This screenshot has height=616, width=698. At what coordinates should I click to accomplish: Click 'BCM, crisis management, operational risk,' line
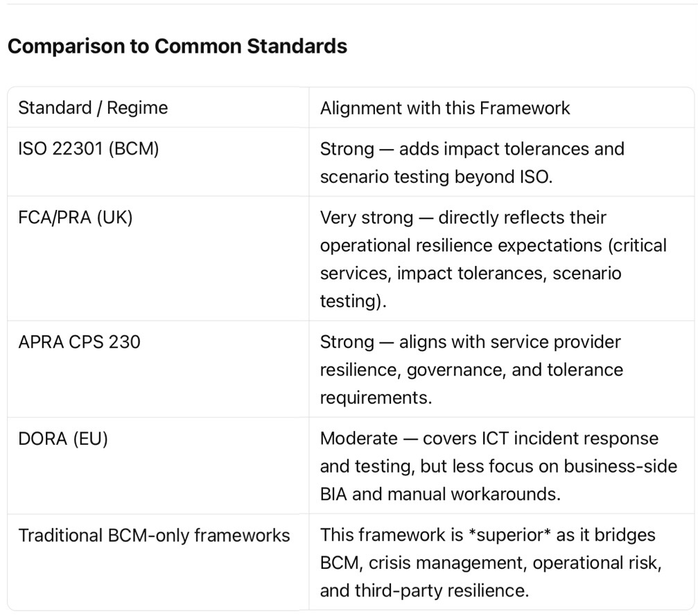(x=490, y=563)
